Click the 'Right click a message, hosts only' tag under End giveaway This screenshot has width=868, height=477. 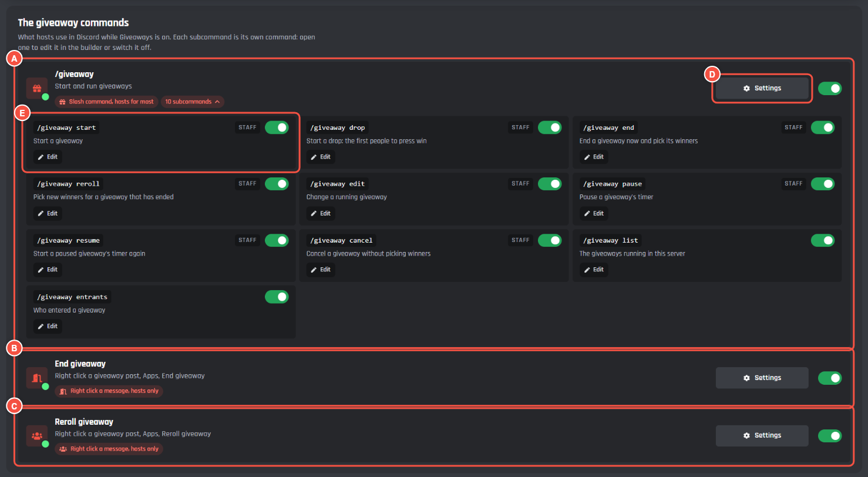pyautogui.click(x=109, y=391)
